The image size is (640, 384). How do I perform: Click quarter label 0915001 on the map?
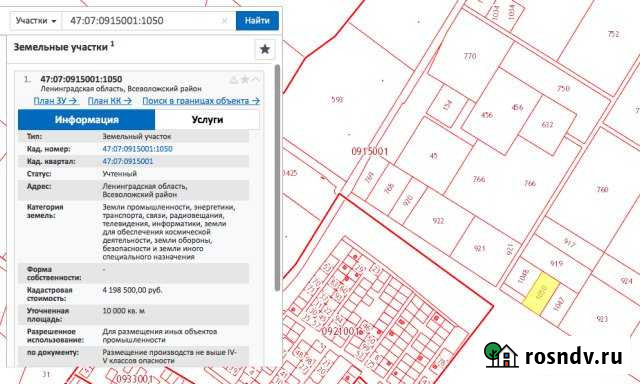pos(369,151)
